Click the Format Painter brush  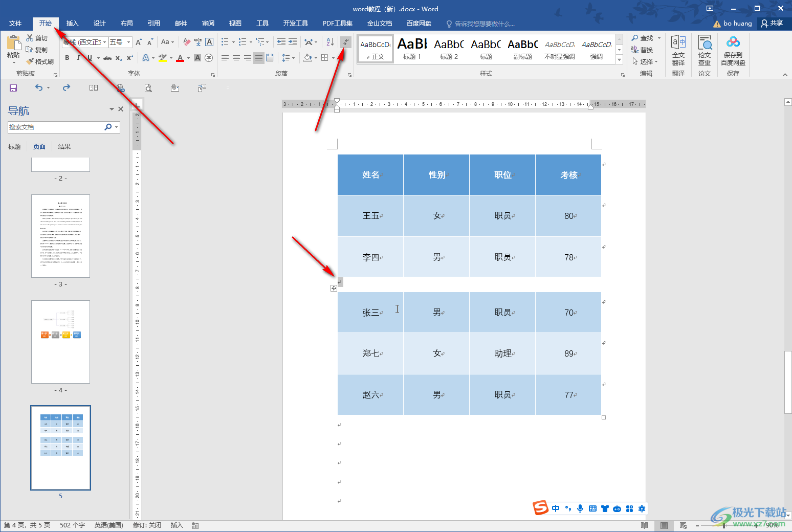[x=40, y=61]
